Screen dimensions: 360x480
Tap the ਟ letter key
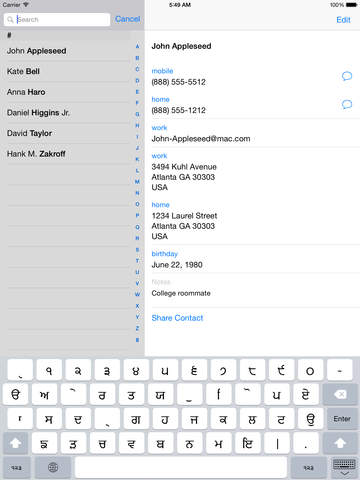(x=281, y=419)
